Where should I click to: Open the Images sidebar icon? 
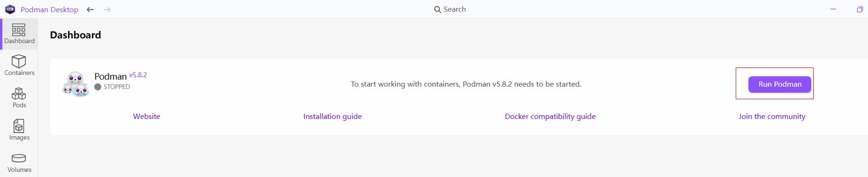click(19, 126)
